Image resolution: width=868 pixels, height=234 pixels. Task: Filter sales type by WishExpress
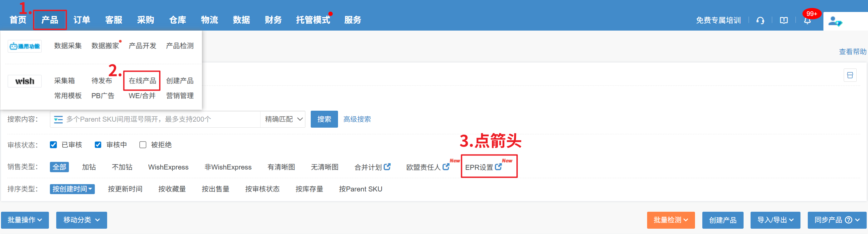click(x=168, y=167)
